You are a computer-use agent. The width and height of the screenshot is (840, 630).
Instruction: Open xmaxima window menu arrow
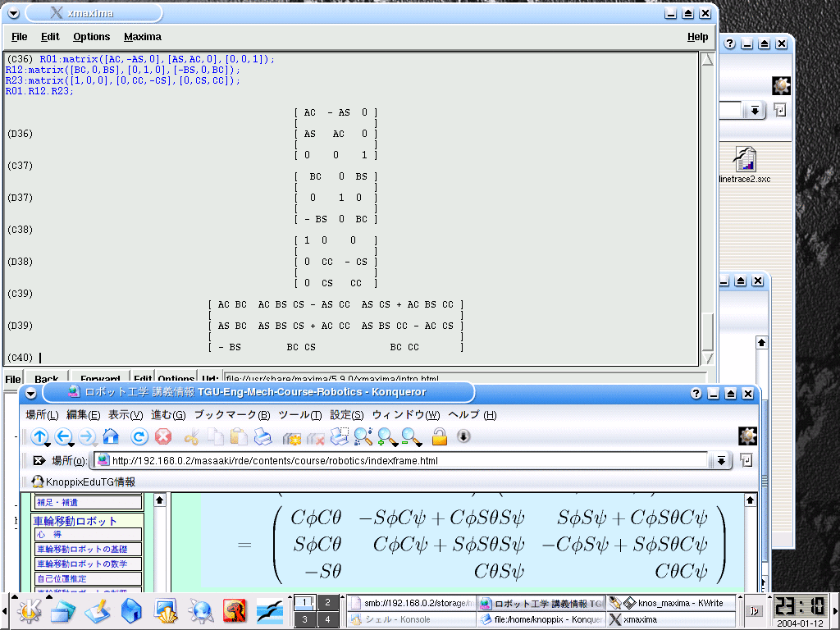[13, 13]
